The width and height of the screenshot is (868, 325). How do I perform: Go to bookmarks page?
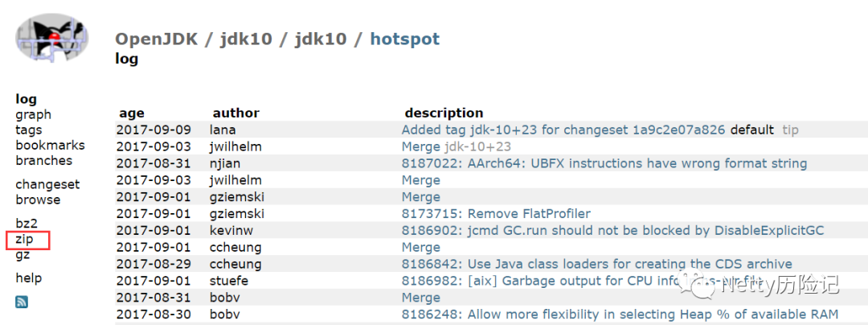tap(50, 145)
